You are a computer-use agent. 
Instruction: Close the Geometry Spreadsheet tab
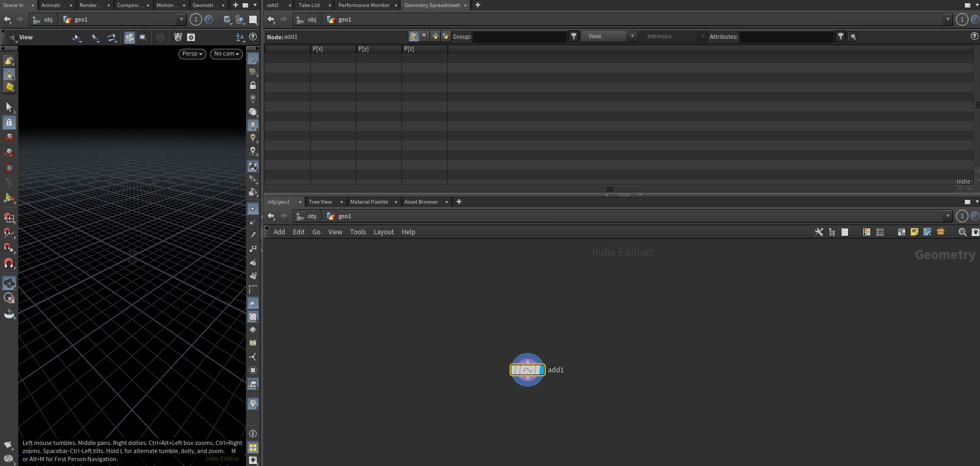click(466, 5)
